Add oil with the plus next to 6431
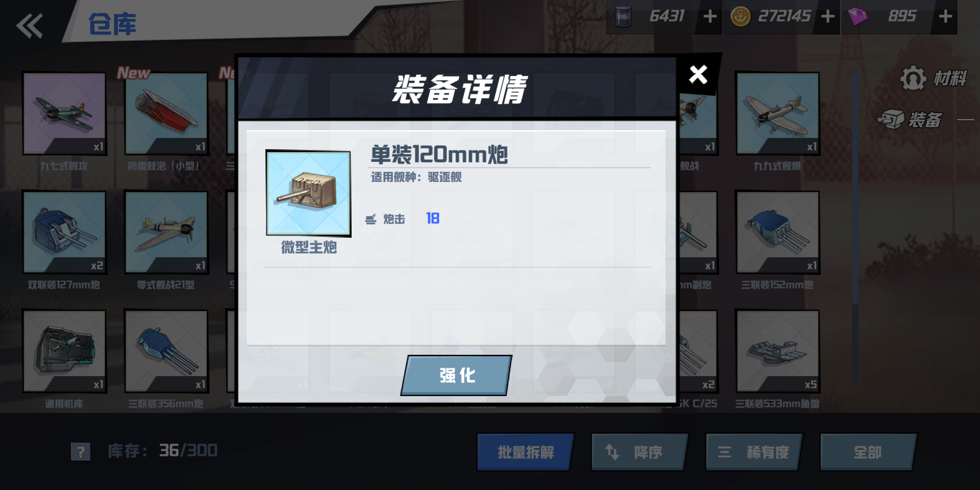 pyautogui.click(x=710, y=16)
